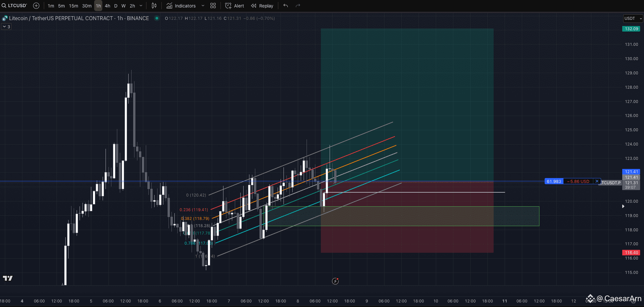Switch to the 15m timeframe
Screen dimensions: 644x307
pyautogui.click(x=73, y=6)
